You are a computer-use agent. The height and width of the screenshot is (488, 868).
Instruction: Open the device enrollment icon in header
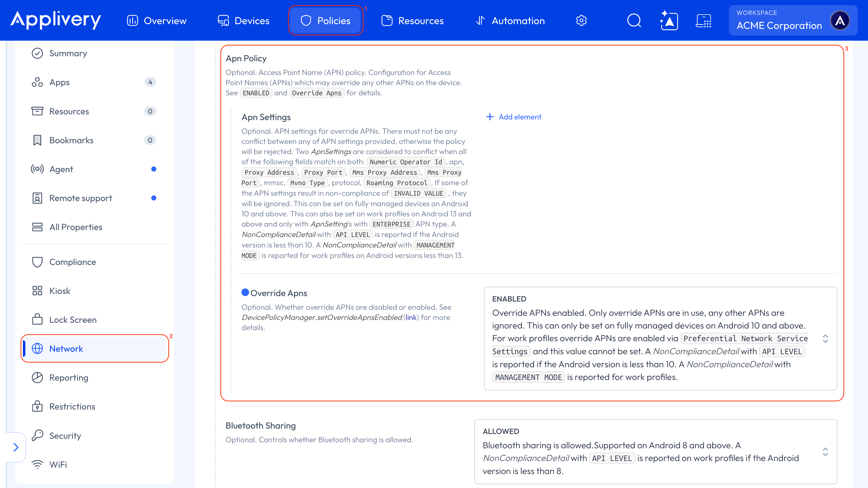[703, 21]
